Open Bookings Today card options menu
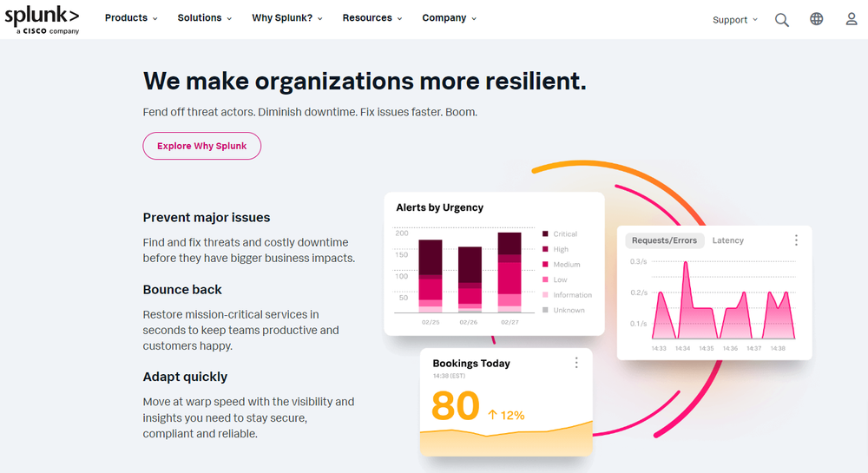 tap(576, 363)
